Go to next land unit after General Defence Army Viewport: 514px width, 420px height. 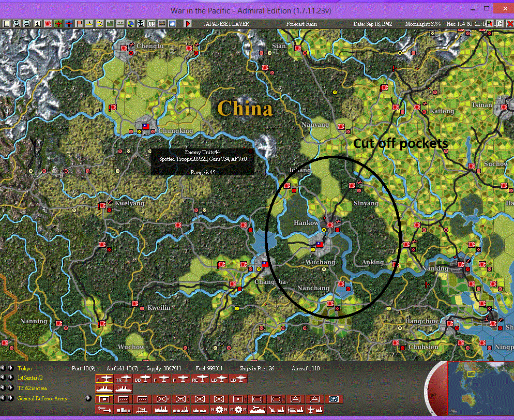tap(10, 398)
